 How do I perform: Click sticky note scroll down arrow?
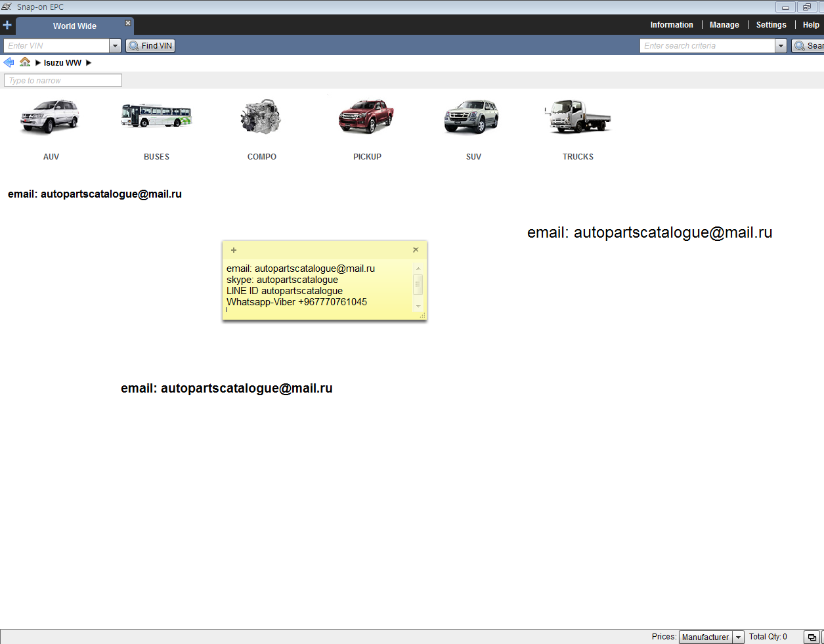418,306
